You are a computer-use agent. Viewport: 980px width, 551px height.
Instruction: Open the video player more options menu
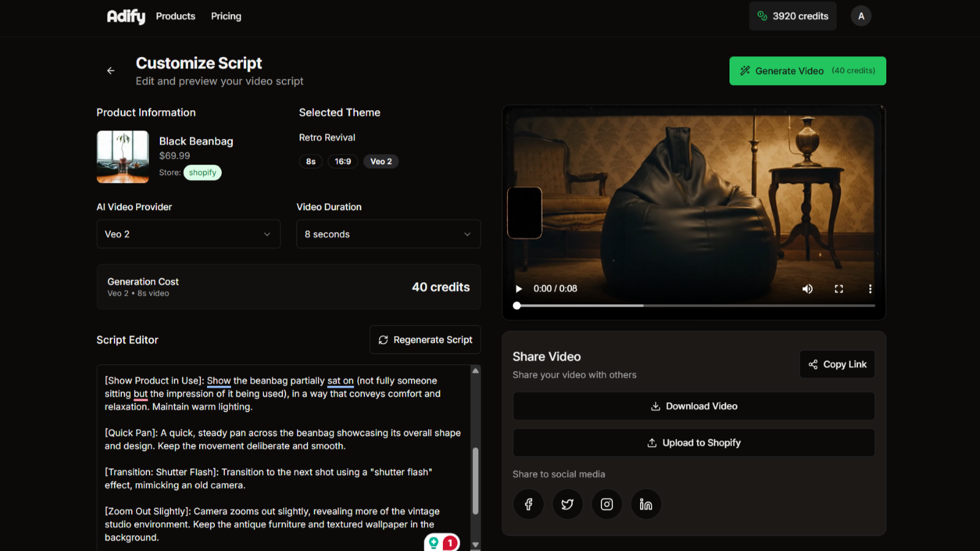(x=870, y=289)
